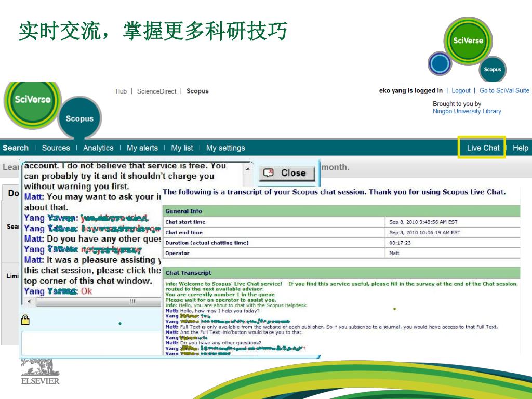Viewport: 532px width, 399px height.
Task: Open the Help menu item
Action: tap(520, 148)
